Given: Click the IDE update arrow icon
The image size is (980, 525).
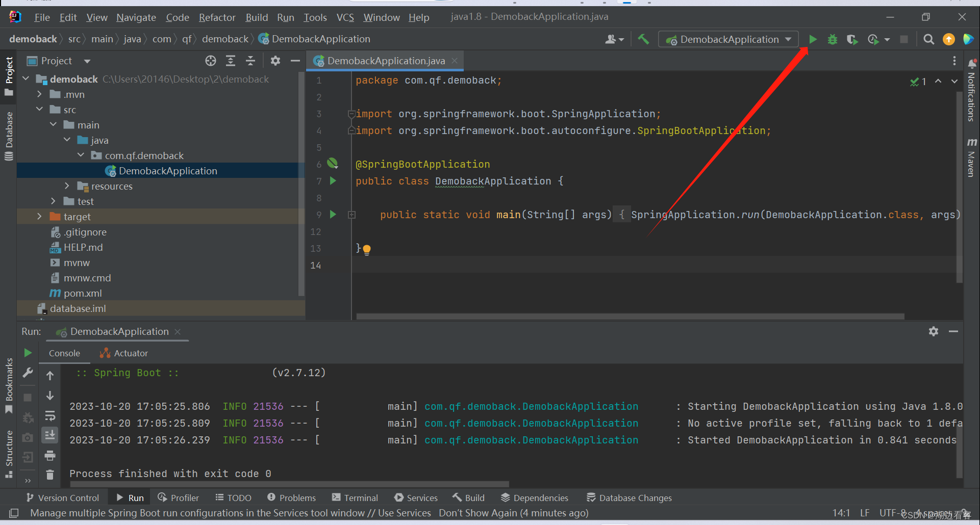Looking at the screenshot, I should point(948,39).
